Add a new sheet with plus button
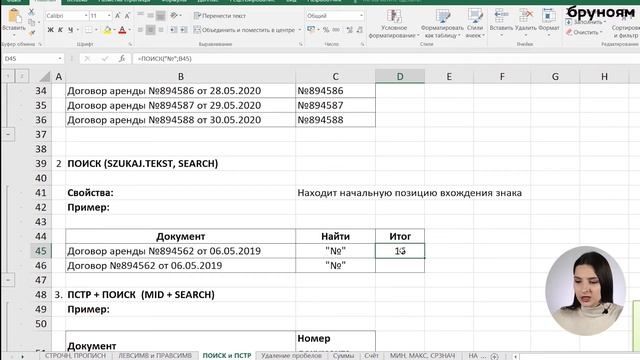The height and width of the screenshot is (360, 640). (x=494, y=356)
